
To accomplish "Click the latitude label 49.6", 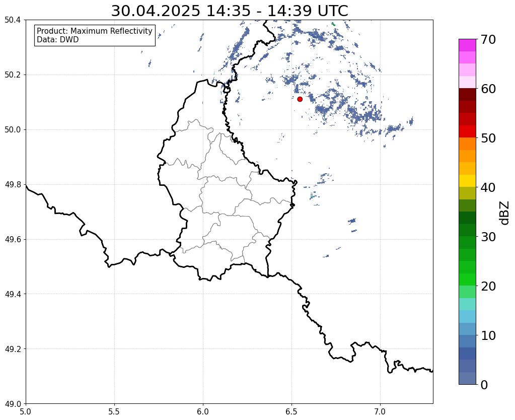I will click(13, 240).
